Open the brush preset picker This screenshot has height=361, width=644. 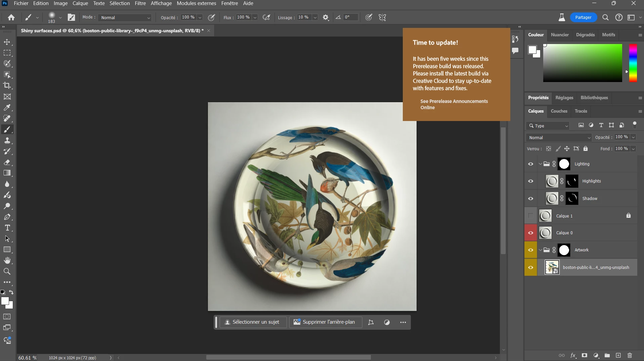point(55,17)
